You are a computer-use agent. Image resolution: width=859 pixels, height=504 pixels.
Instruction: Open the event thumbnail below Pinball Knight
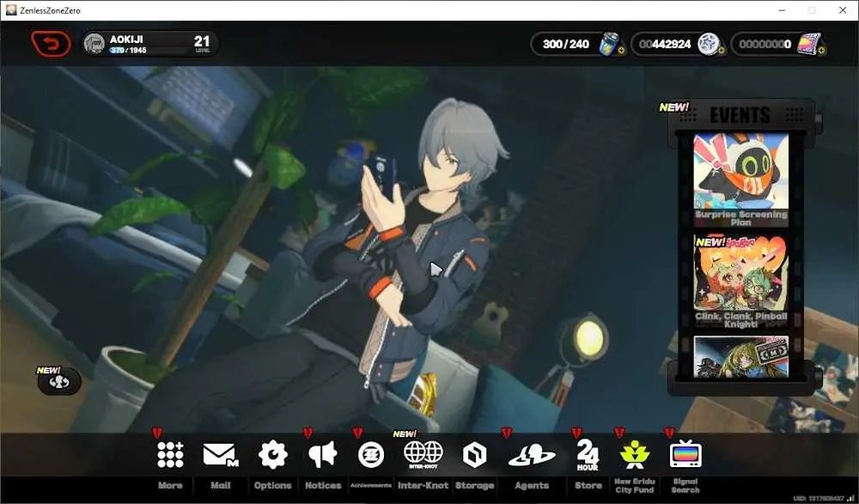point(740,356)
